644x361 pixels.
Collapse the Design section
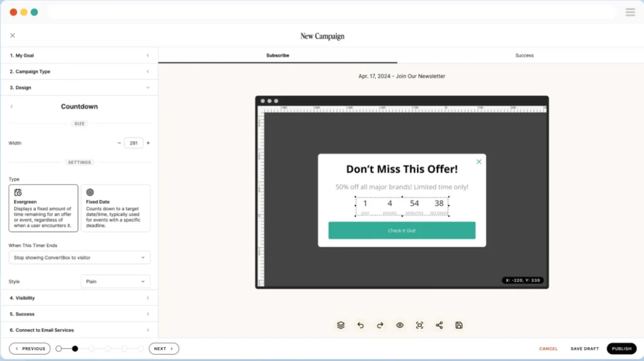[79, 87]
